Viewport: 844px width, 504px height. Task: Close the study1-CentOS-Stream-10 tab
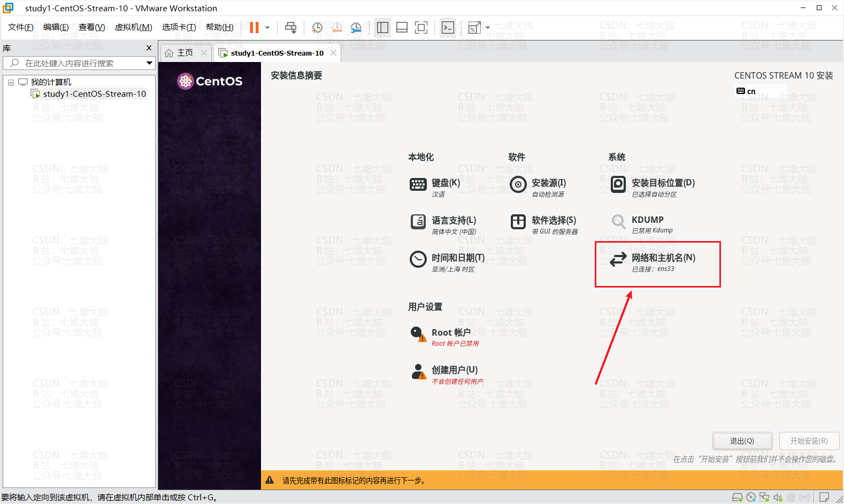click(x=334, y=53)
